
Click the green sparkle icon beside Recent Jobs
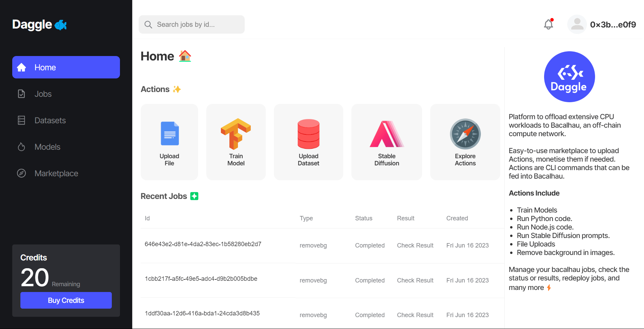click(194, 196)
